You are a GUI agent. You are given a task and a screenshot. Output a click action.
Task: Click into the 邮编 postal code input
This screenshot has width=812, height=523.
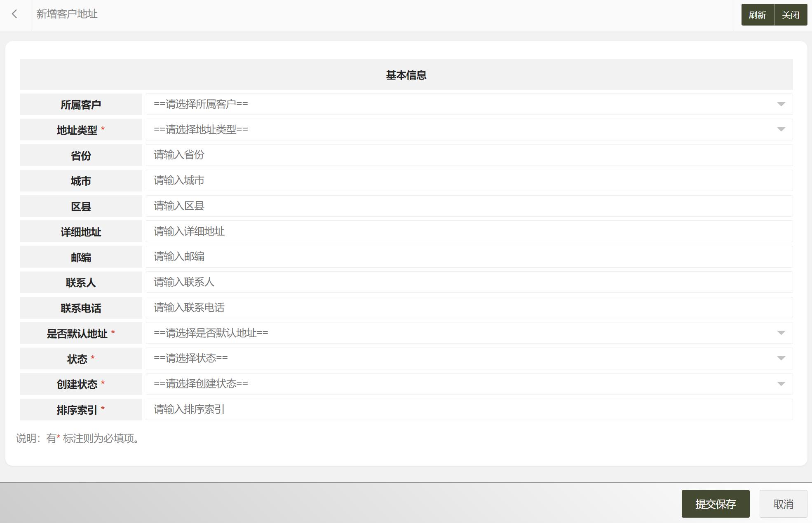coord(371,257)
